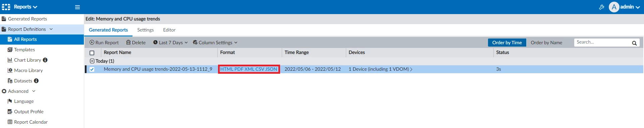Open Output Profile in sidebar
The width and height of the screenshot is (644, 128).
(x=29, y=112)
